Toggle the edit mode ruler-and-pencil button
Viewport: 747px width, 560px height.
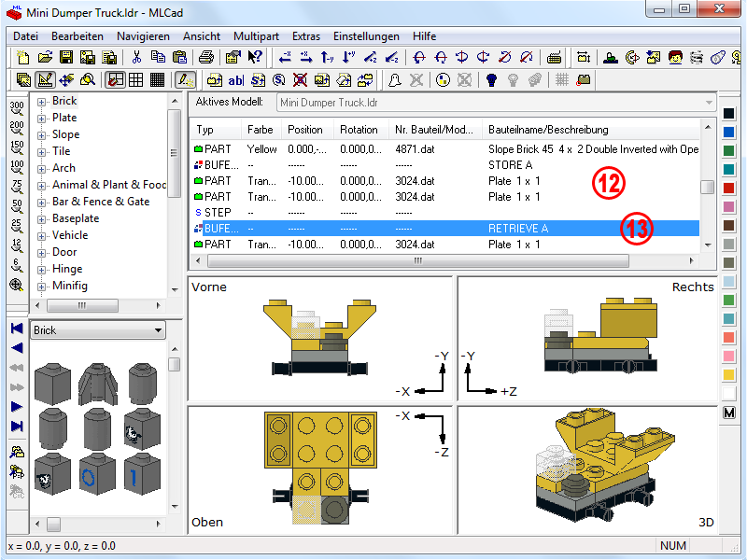click(45, 80)
